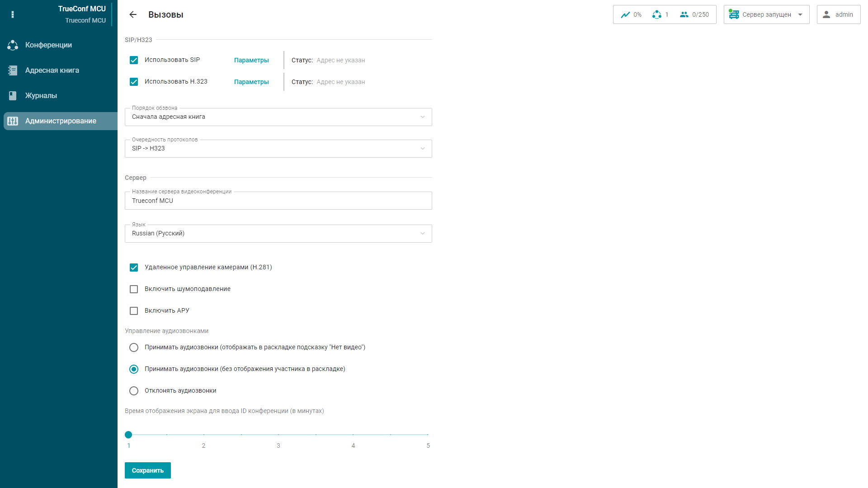The image size is (868, 488).
Task: Click the Адресная книга sidebar icon
Action: (13, 70)
